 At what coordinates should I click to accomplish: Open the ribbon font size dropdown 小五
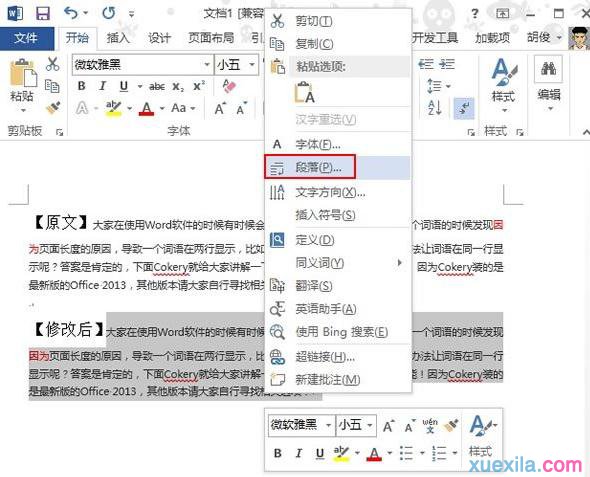252,65
